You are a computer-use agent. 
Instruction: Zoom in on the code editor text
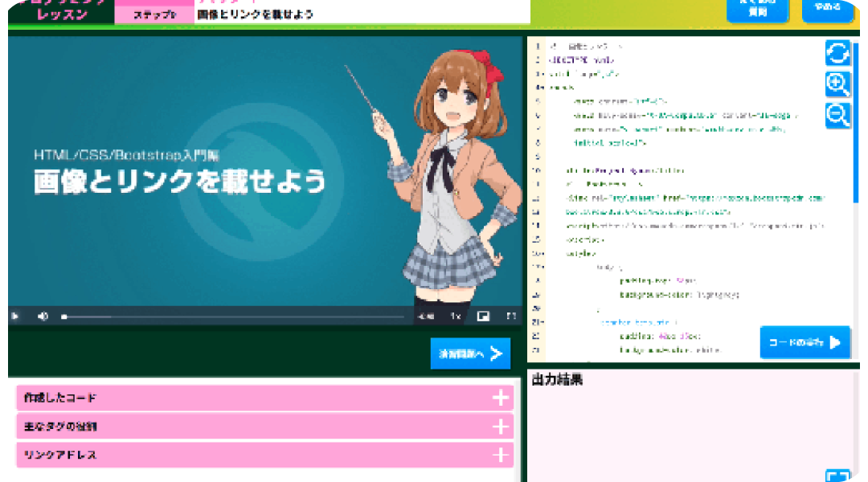pos(837,84)
